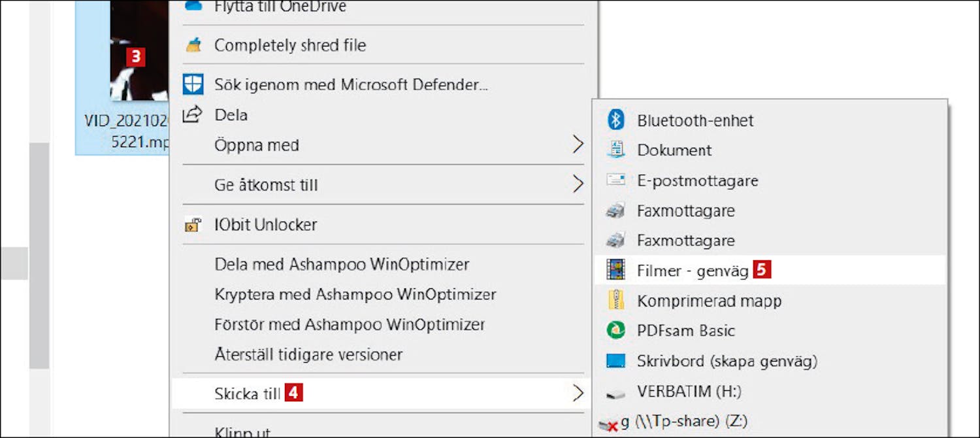Click the IObit Unlocker padlock icon
The width and height of the screenshot is (980, 438).
(193, 225)
